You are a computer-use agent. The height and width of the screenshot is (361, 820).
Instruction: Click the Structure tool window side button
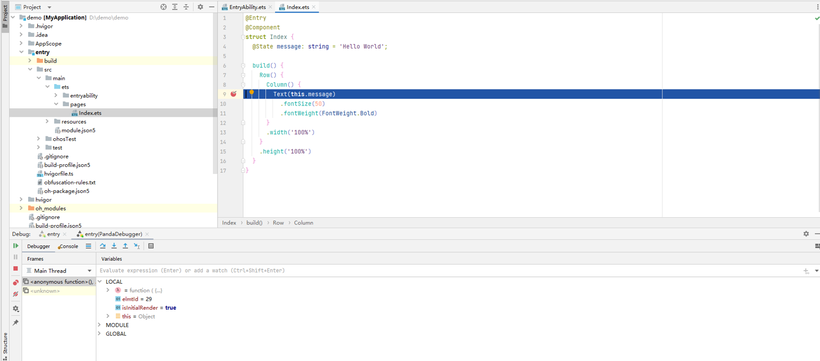click(5, 345)
